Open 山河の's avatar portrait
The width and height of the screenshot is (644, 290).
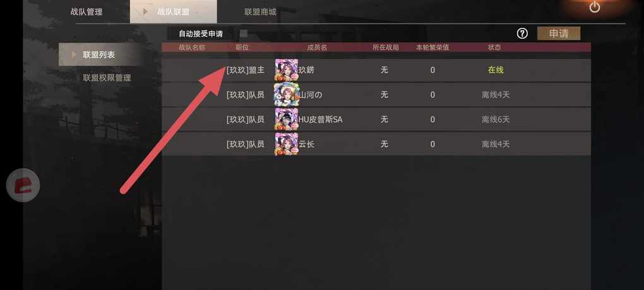point(287,95)
